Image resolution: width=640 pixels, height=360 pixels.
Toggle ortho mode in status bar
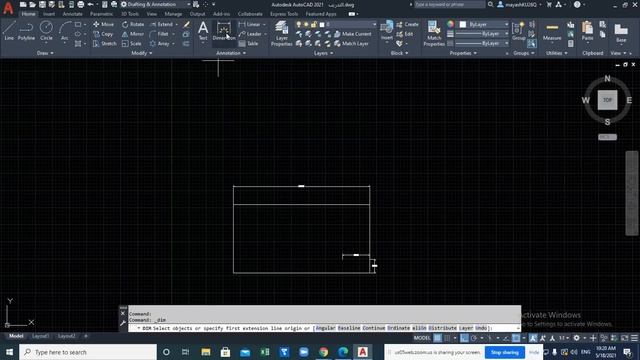tap(464, 338)
